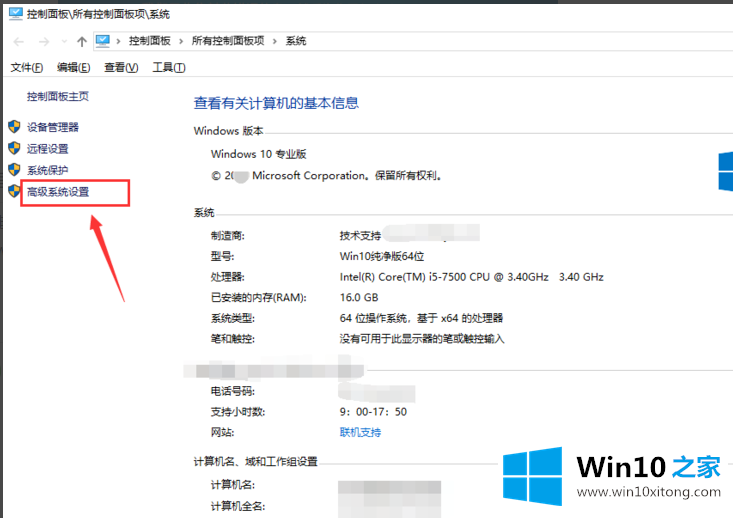This screenshot has width=733, height=518.
Task: Click the system icon in title bar
Action: (x=15, y=14)
